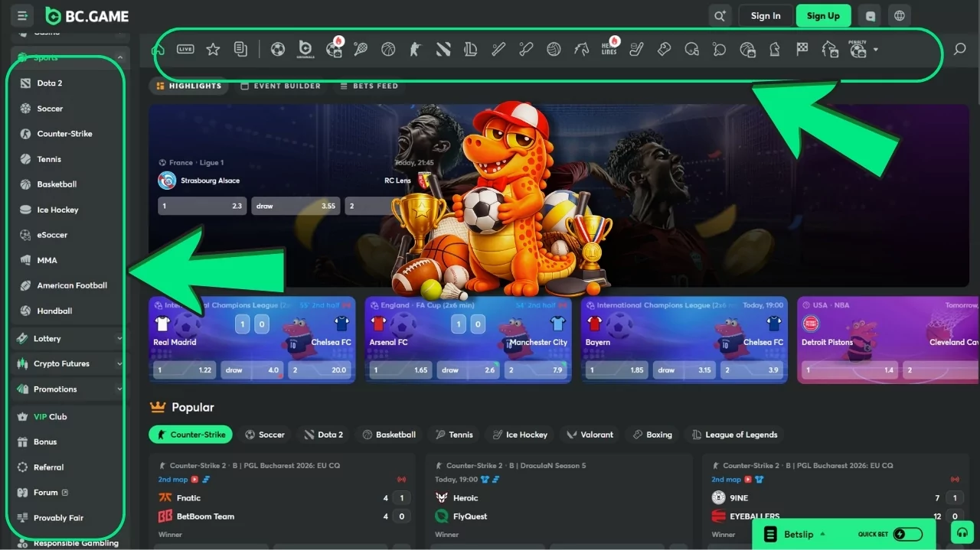This screenshot has width=980, height=550.
Task: Switch to the Event Builder tab
Action: (280, 86)
